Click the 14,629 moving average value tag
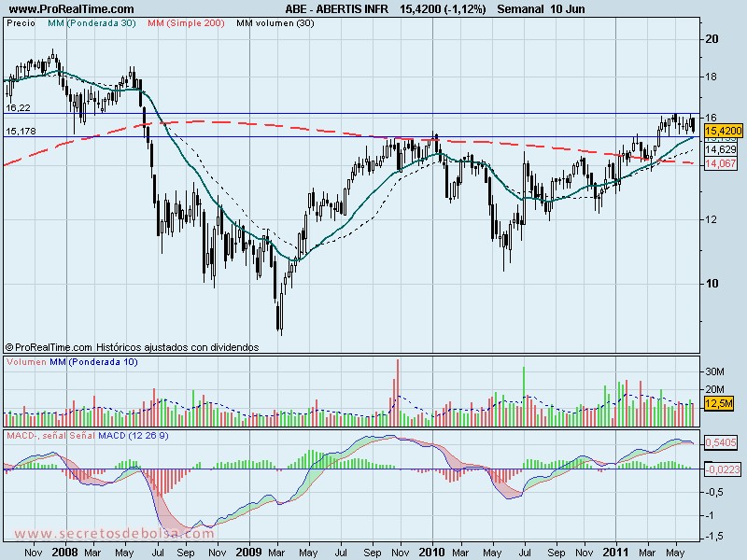This screenshot has width=747, height=560. pos(721,149)
